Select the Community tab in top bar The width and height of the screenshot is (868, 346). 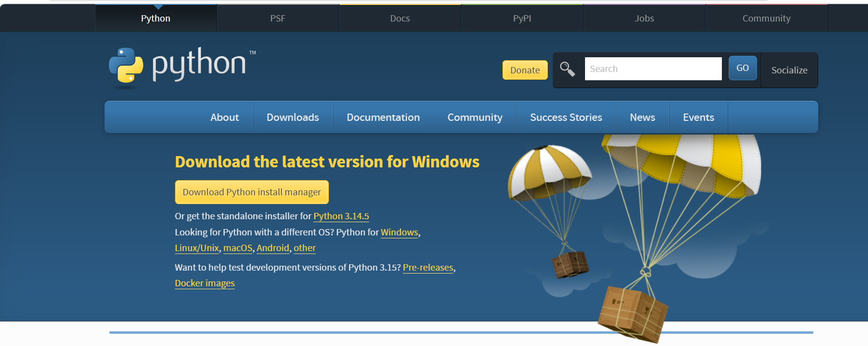[766, 19]
